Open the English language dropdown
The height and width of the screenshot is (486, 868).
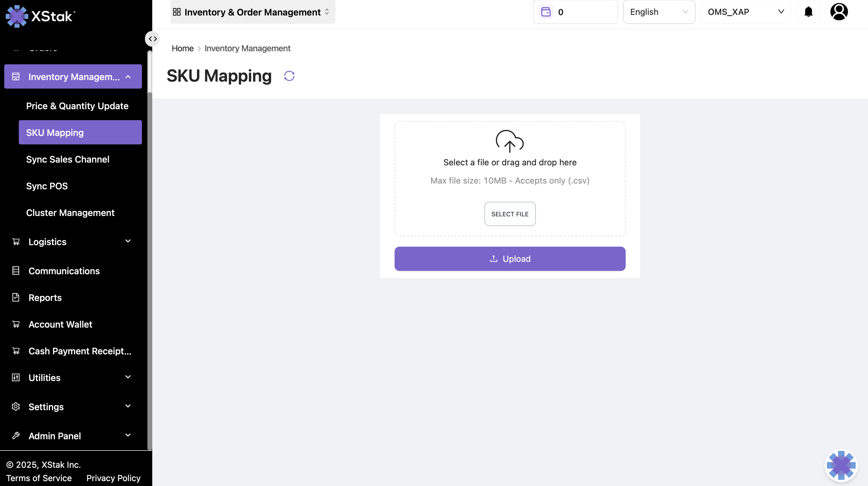(x=659, y=12)
